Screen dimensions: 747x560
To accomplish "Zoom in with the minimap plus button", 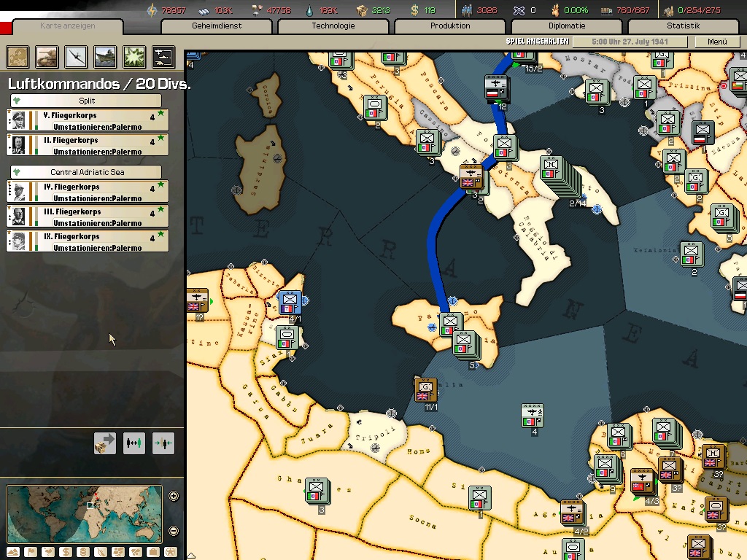I will 174,496.
